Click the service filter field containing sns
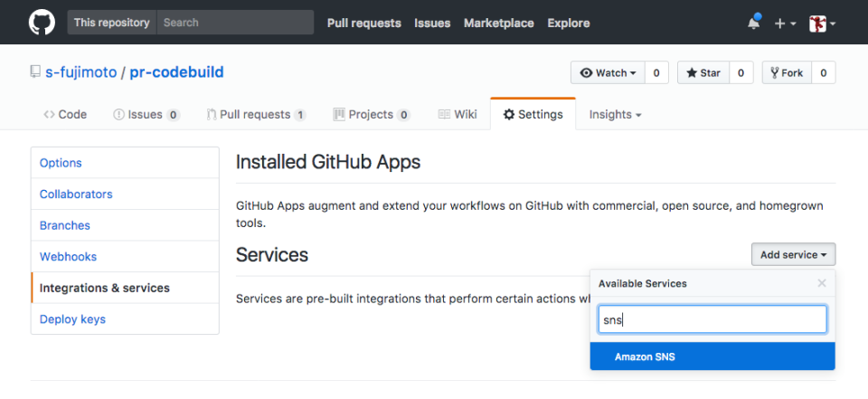This screenshot has width=868, height=399. click(712, 319)
